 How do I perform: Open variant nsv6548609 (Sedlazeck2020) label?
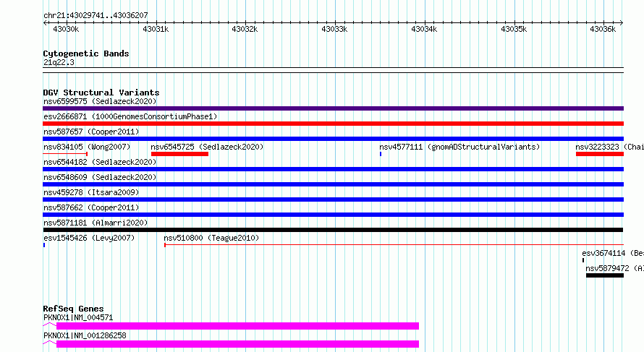100,177
